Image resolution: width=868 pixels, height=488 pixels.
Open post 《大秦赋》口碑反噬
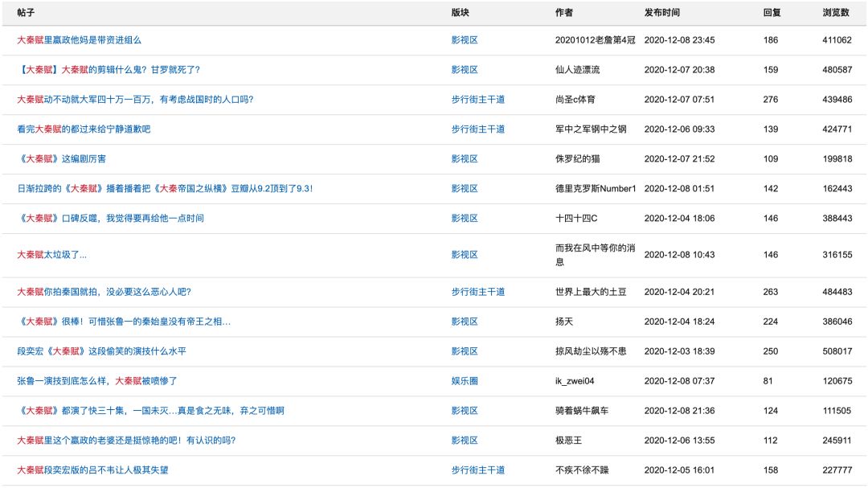pos(110,218)
